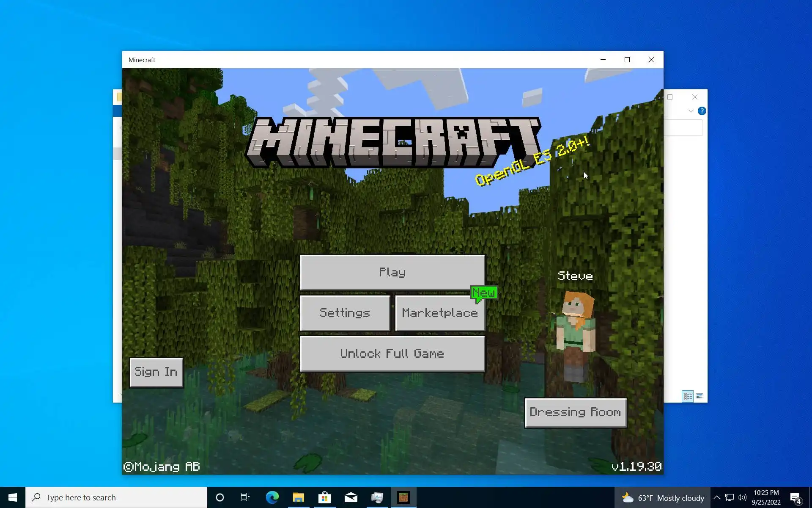Click the Minecraft taskbar icon
The image size is (812, 508).
pos(403,497)
